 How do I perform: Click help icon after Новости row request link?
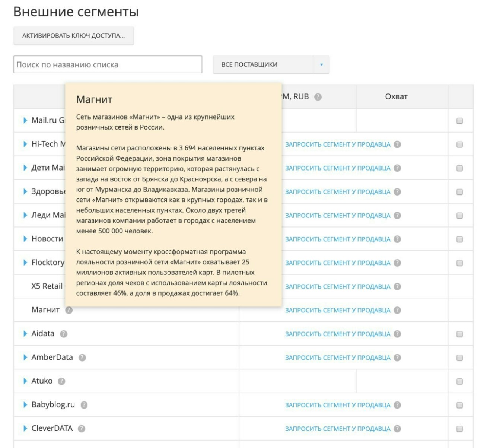point(397,239)
